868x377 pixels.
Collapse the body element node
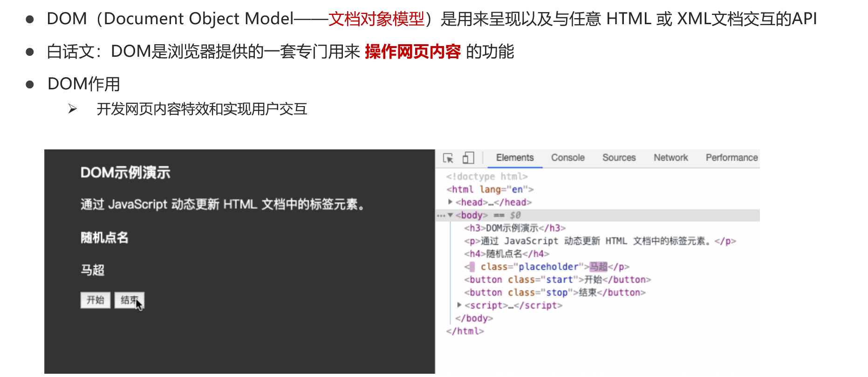(x=450, y=215)
